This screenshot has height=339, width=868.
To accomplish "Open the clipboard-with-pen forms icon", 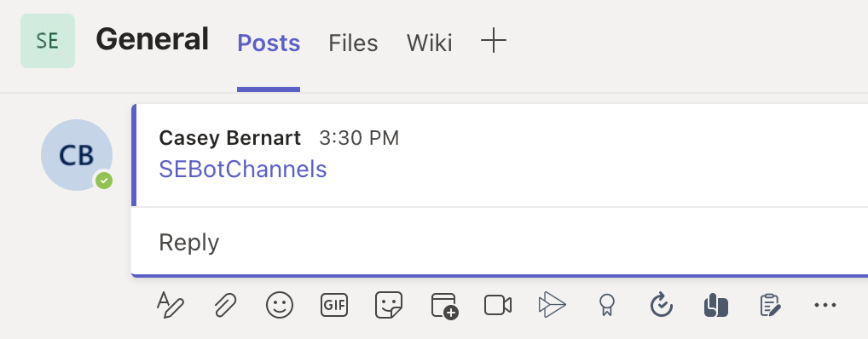I will click(770, 305).
